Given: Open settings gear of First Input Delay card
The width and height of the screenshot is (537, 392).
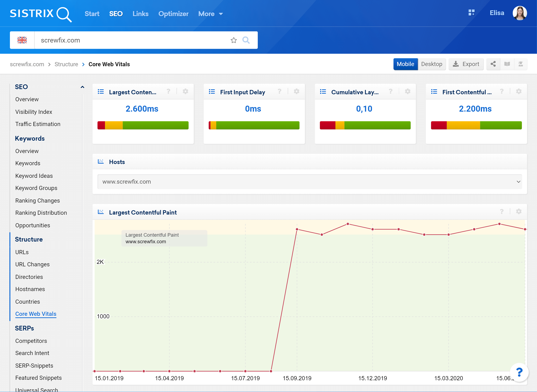Looking at the screenshot, I should click(x=297, y=91).
